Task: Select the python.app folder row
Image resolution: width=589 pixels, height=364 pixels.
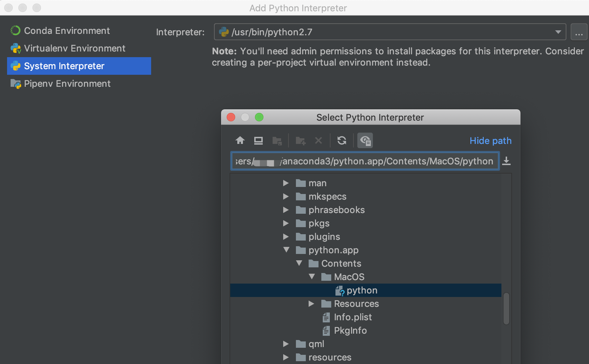Action: pos(365,250)
